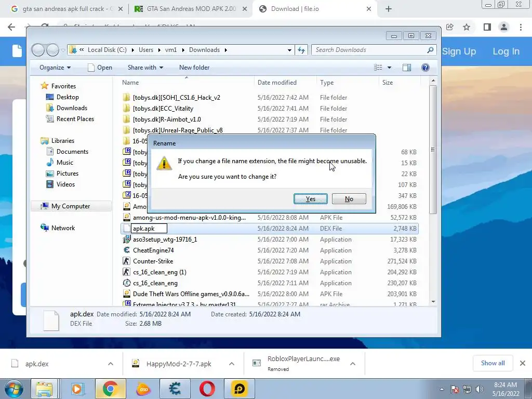The image size is (532, 399).
Task: Click the Open toolbar button
Action: (x=100, y=68)
